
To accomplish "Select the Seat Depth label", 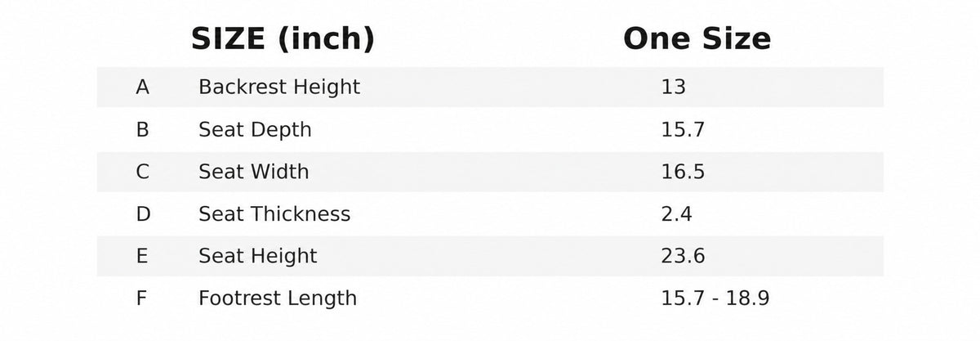I will (255, 130).
